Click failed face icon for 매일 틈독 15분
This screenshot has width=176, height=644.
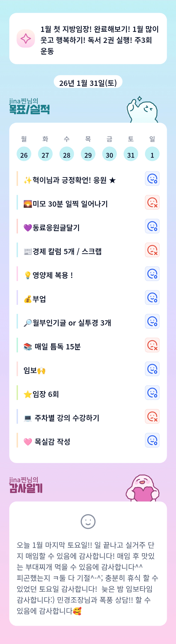click(152, 345)
